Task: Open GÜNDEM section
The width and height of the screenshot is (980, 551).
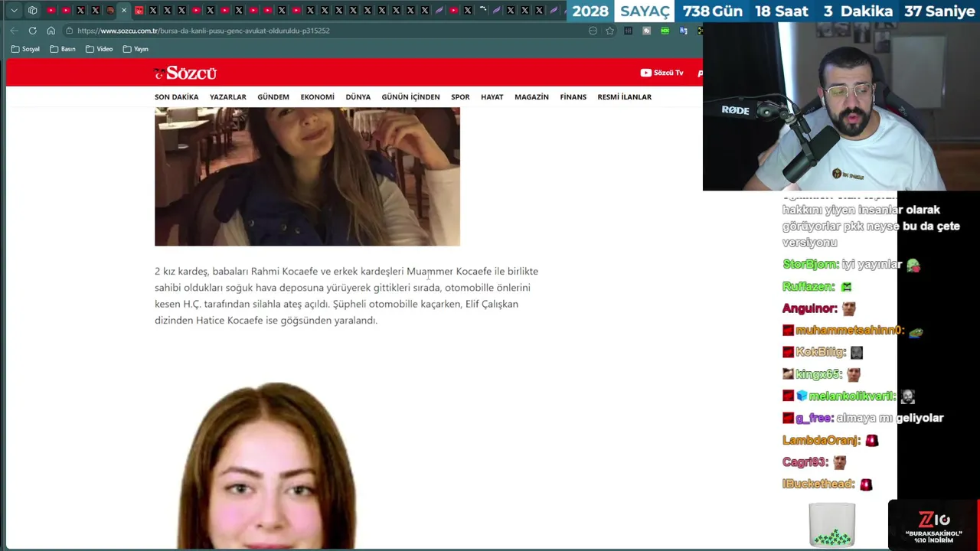Action: [273, 97]
